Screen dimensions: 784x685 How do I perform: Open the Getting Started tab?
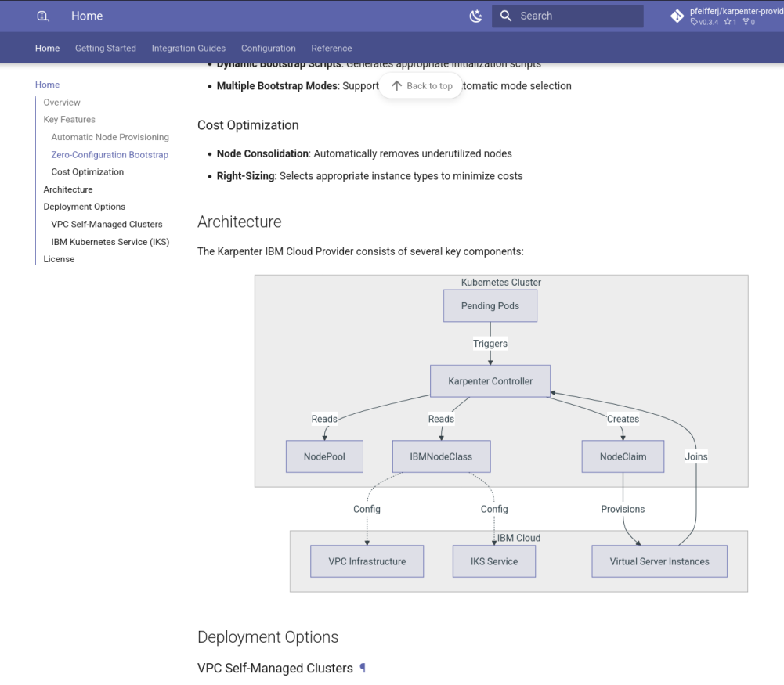[105, 49]
